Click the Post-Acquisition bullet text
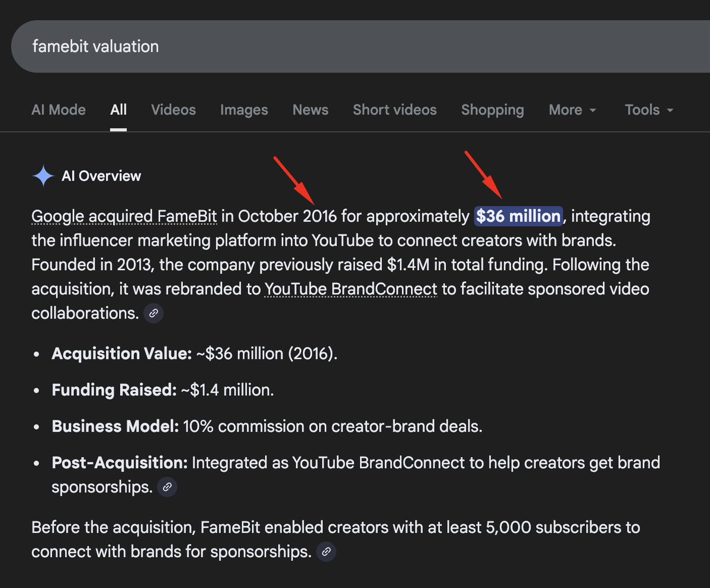 [356, 475]
